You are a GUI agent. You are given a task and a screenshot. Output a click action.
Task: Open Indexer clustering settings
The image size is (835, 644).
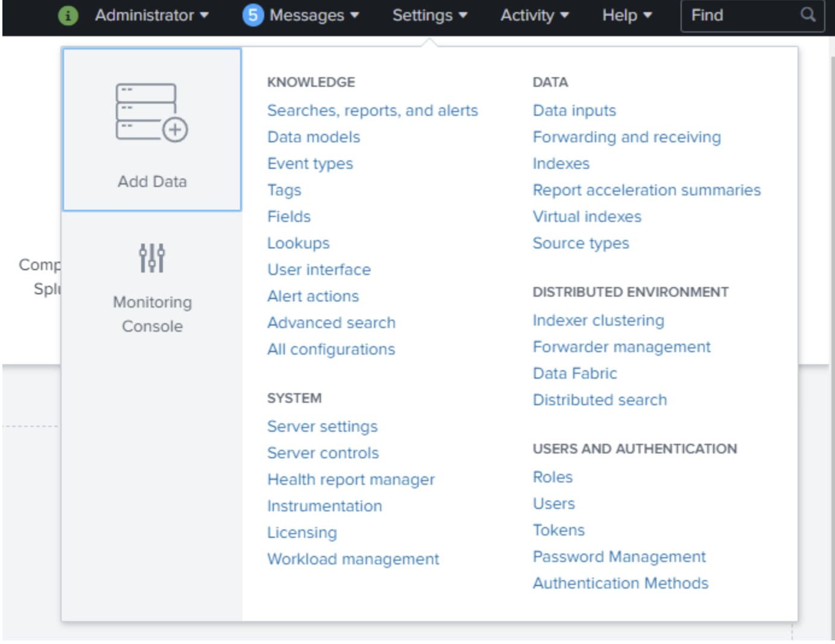598,320
